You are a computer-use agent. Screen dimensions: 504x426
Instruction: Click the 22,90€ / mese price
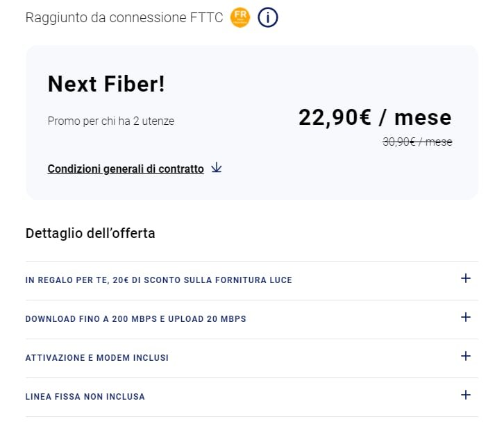(x=375, y=117)
